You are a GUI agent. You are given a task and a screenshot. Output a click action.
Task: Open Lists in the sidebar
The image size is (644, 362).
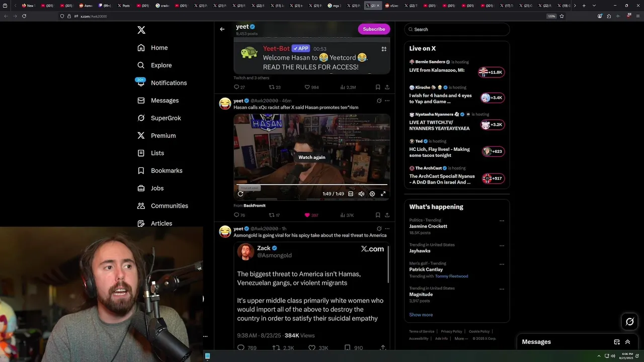(x=150, y=153)
